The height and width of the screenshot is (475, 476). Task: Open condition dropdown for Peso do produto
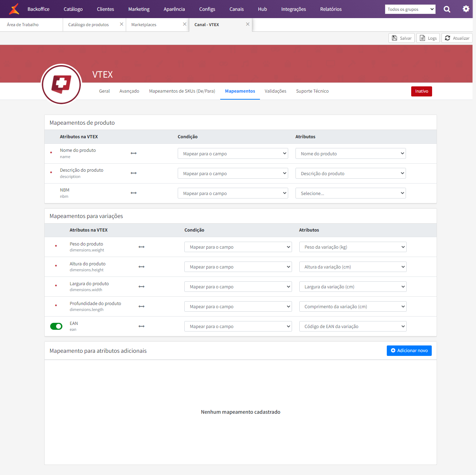pos(238,247)
